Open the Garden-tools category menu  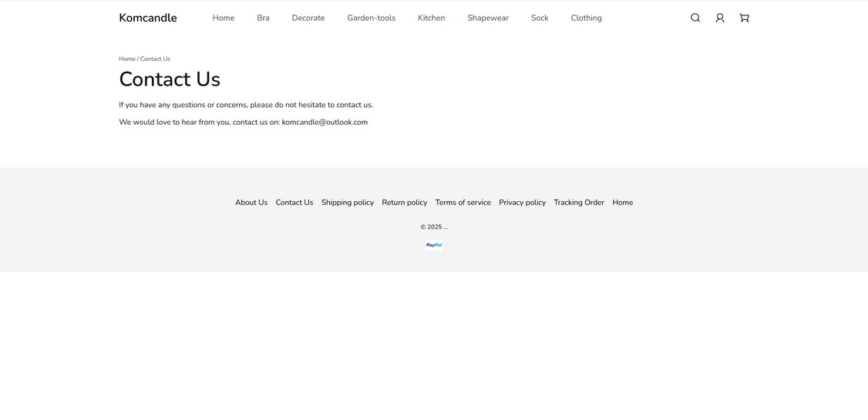pyautogui.click(x=372, y=18)
